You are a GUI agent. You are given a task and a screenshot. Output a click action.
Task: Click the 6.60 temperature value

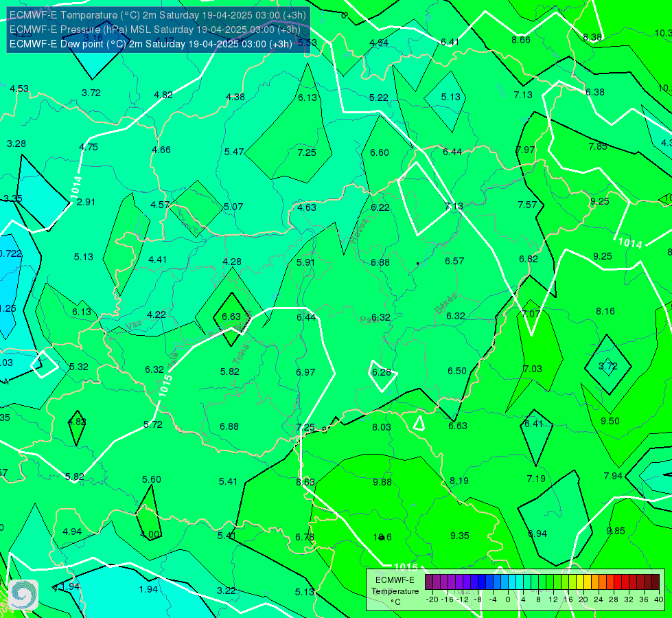pyautogui.click(x=380, y=152)
